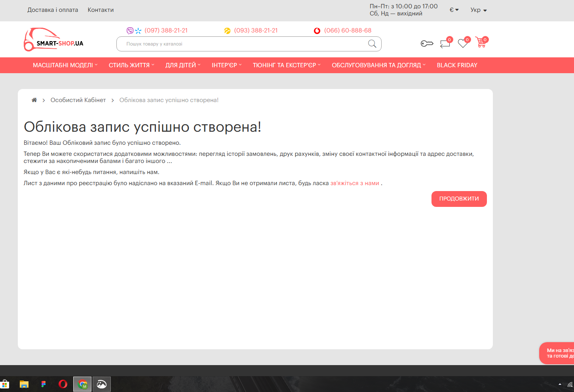
Task: Expand the МАСШТАБНІ МОДЕЛІ menu
Action: 65,65
